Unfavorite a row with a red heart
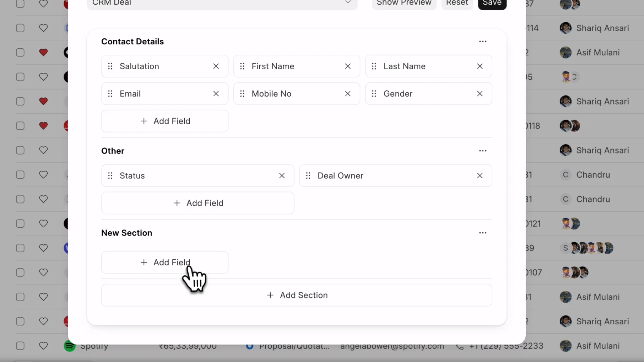Viewport: 644px width, 362px height. pos(43,53)
